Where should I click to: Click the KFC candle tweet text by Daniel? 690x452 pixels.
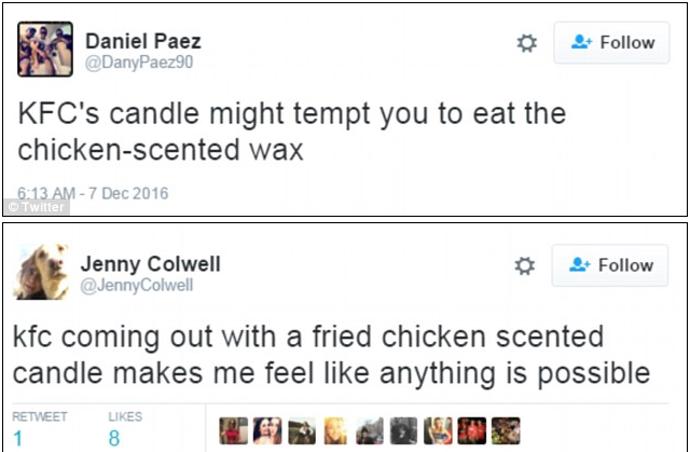(x=290, y=131)
